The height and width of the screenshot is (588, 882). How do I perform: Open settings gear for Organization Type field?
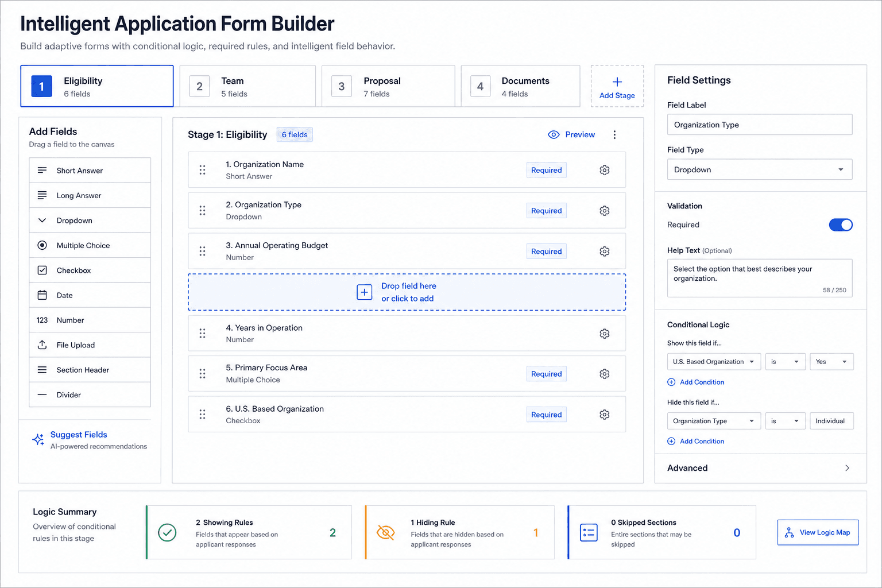pyautogui.click(x=604, y=211)
